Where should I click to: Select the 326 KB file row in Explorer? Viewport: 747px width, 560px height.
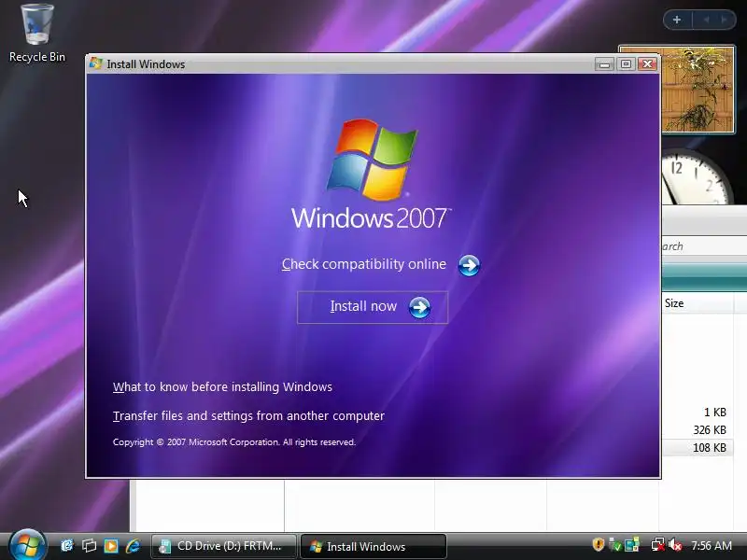[696, 430]
